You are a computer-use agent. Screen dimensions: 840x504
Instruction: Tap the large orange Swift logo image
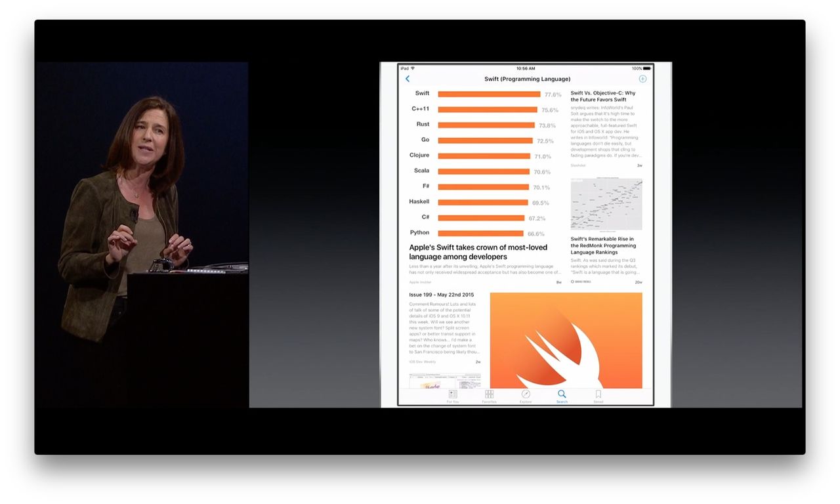566,340
